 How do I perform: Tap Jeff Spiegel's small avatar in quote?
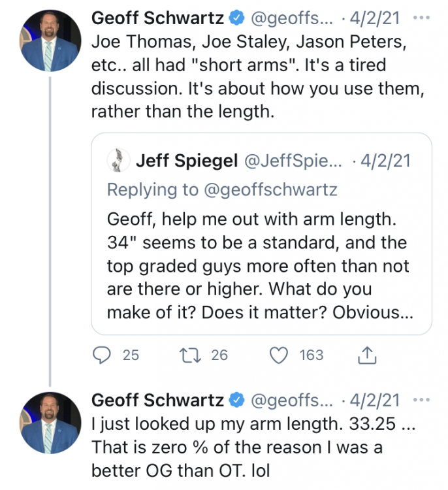(x=119, y=160)
